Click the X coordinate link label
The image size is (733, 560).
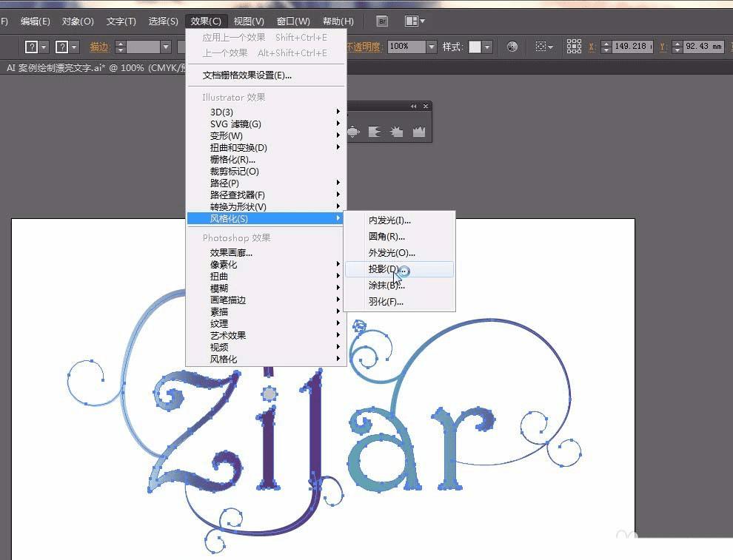(x=592, y=47)
